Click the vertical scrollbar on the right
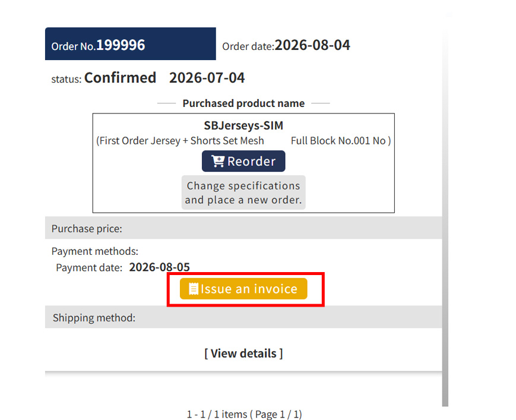 (x=445, y=211)
